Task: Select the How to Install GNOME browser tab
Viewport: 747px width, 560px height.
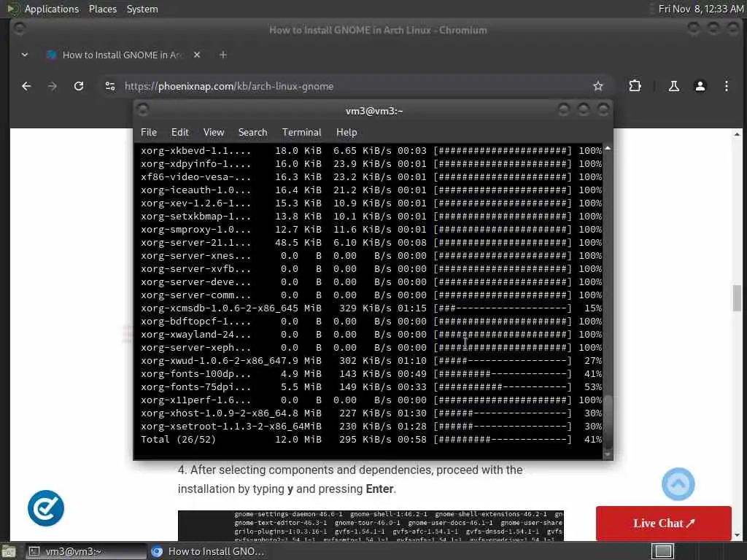Action: pyautogui.click(x=122, y=55)
